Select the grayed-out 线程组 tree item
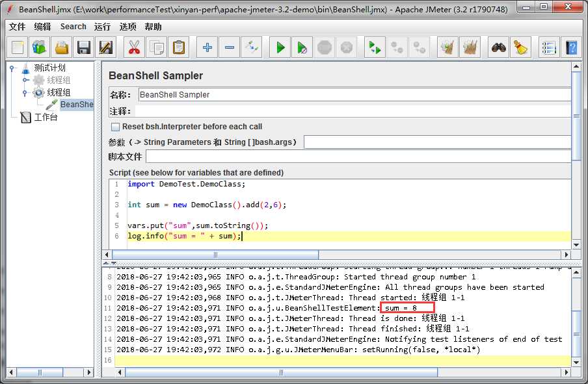Image resolution: width=588 pixels, height=384 pixels. click(59, 80)
